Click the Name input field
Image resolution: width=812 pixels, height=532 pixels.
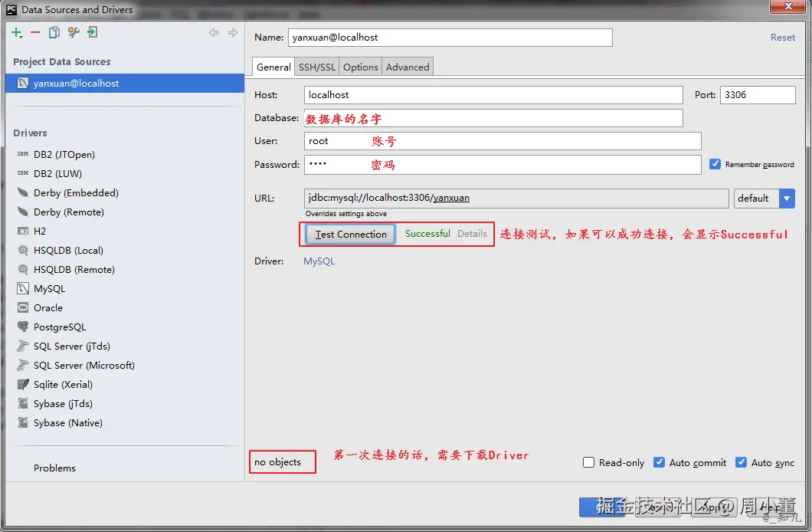[450, 38]
